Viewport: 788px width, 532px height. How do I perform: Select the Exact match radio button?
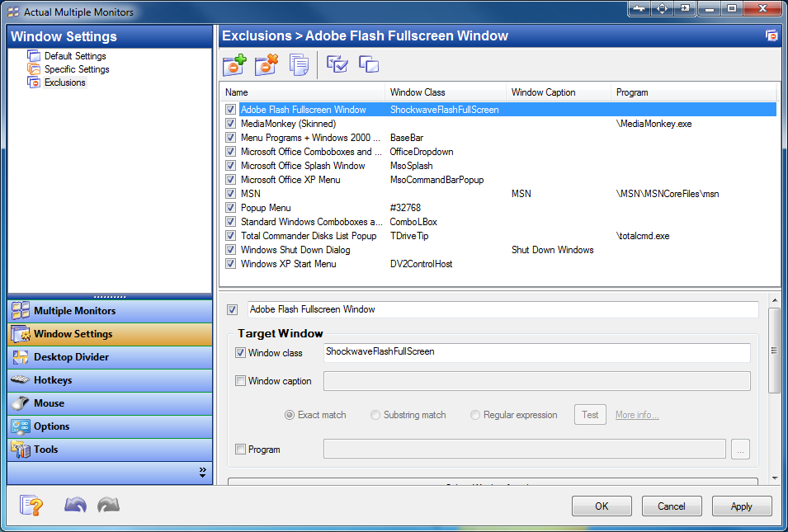[290, 415]
